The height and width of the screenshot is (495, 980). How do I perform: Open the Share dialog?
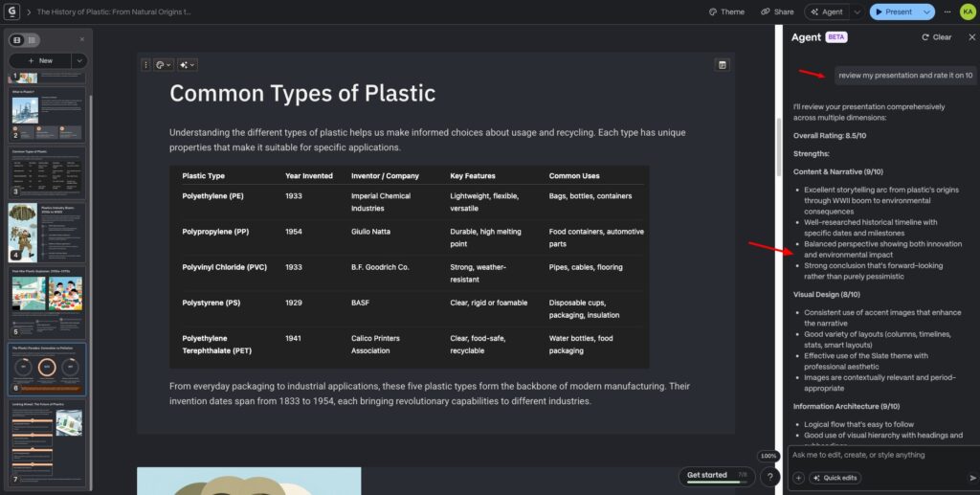(x=777, y=11)
